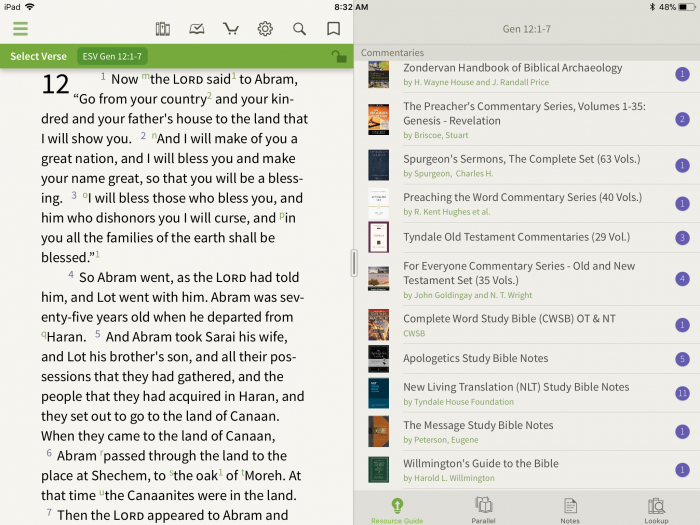
Task: Tap NLT Study Bible Notes cover
Action: (378, 393)
